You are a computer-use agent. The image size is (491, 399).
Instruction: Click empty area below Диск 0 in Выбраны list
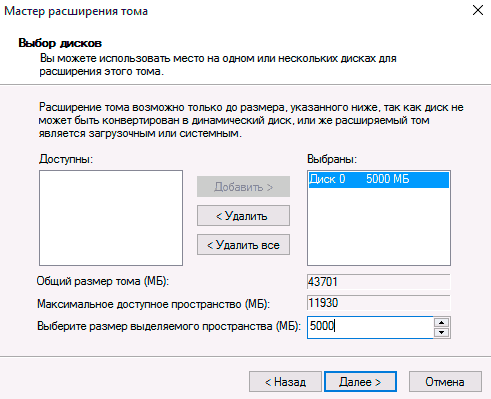[379, 227]
